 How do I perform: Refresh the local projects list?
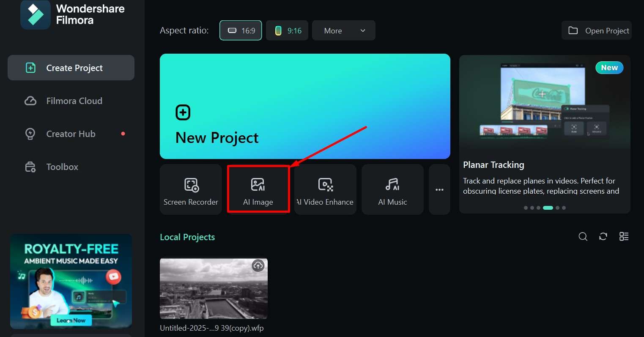(x=603, y=236)
